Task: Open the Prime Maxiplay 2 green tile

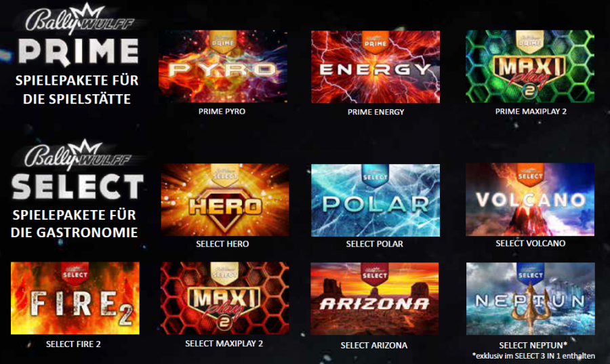Action: coord(530,66)
